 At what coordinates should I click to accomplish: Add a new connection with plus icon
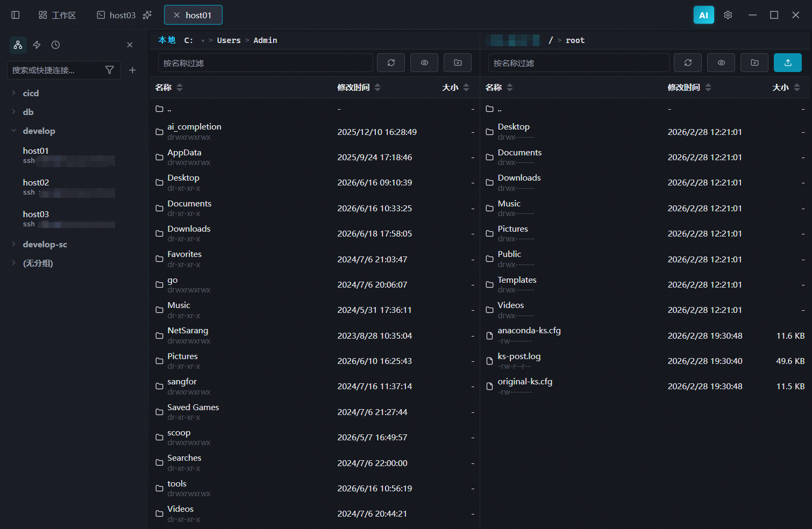(132, 70)
